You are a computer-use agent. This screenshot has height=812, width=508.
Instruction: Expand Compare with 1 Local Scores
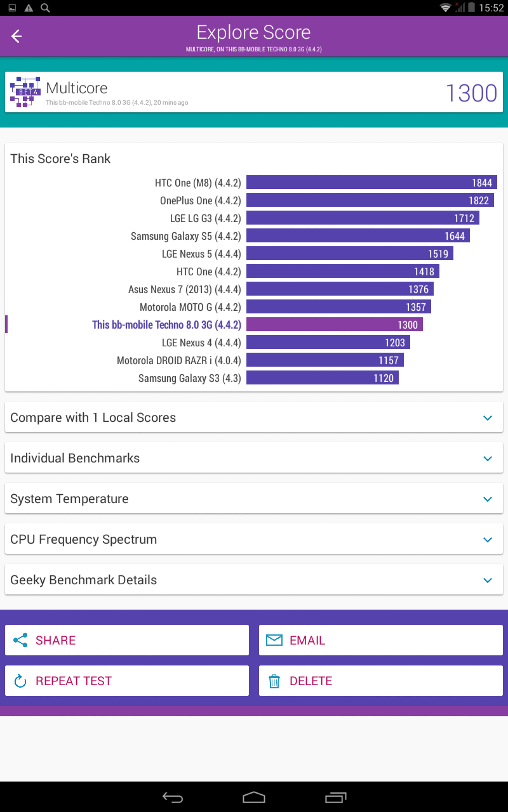[x=254, y=417]
